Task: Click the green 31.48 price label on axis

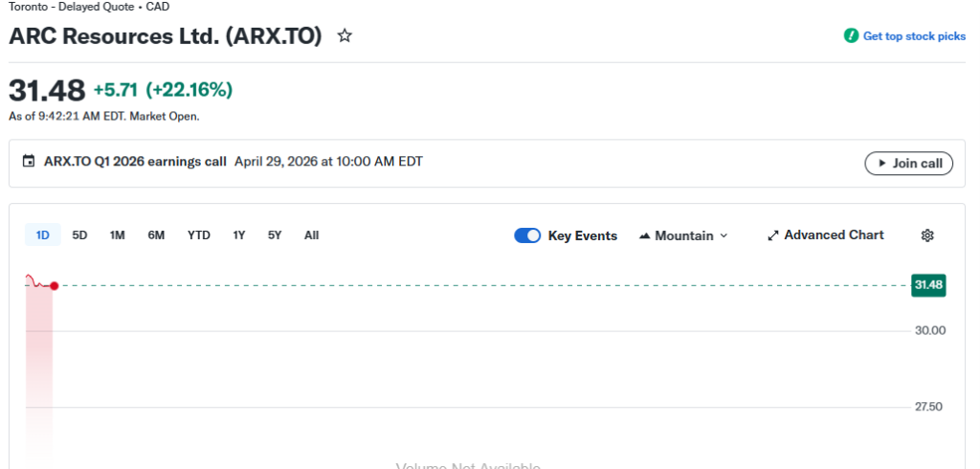Action: (928, 285)
